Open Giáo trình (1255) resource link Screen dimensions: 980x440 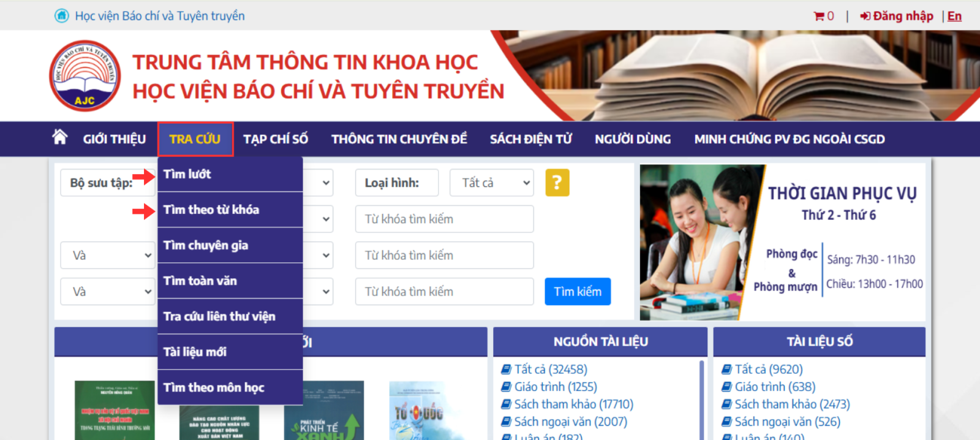pos(556,387)
